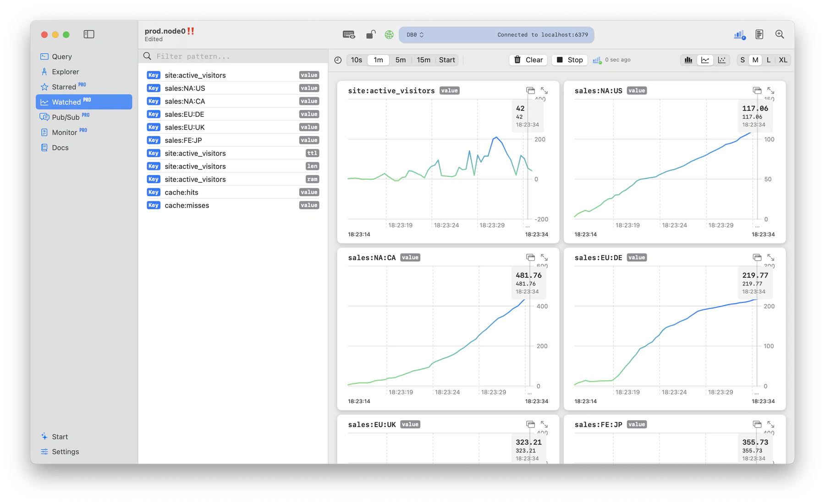Pop out the site:active_visitors chart into a window
The height and width of the screenshot is (504, 825).
point(530,90)
